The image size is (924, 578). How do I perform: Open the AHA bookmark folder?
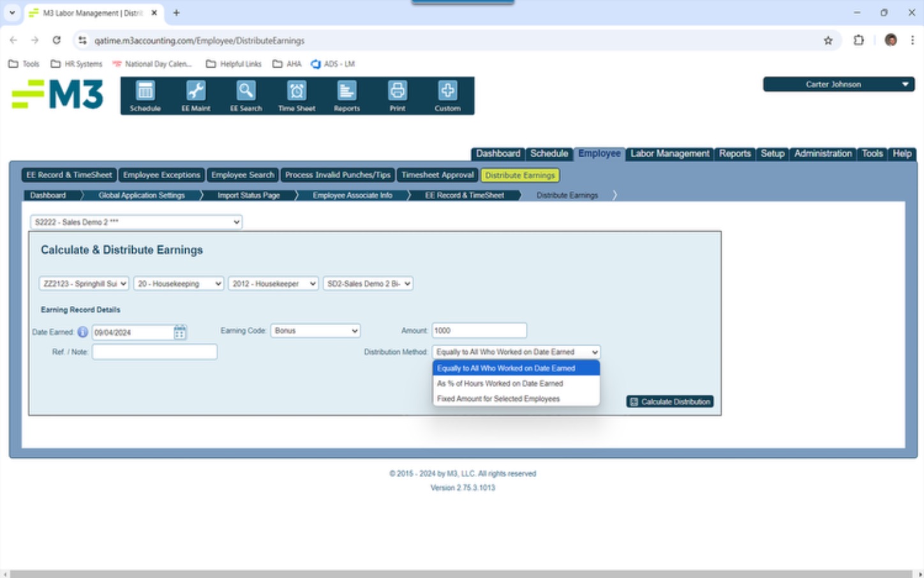click(x=287, y=64)
